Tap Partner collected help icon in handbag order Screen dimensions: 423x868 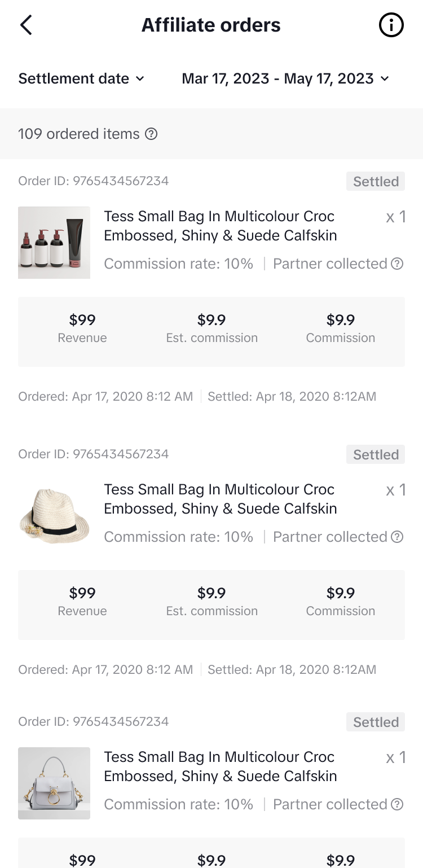(397, 804)
